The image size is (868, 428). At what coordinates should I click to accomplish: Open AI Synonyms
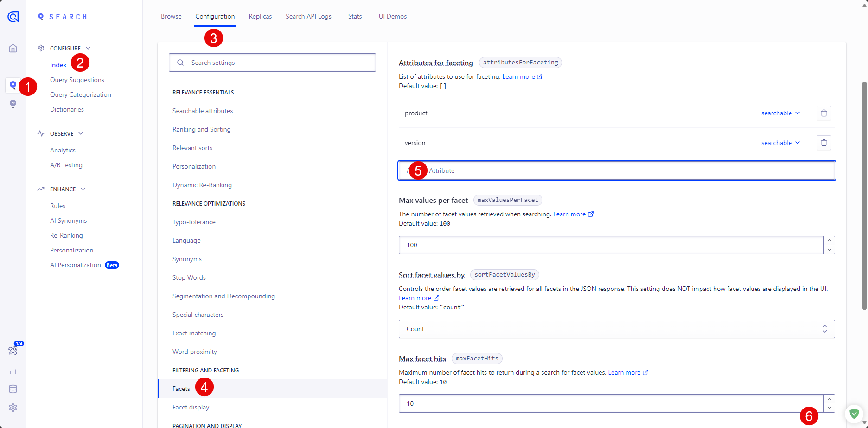[68, 220]
